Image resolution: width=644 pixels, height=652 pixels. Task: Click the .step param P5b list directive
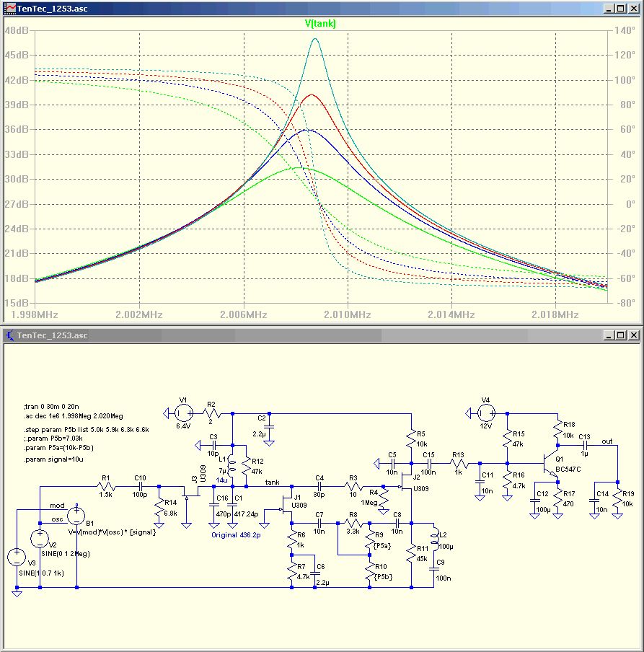tap(86, 430)
